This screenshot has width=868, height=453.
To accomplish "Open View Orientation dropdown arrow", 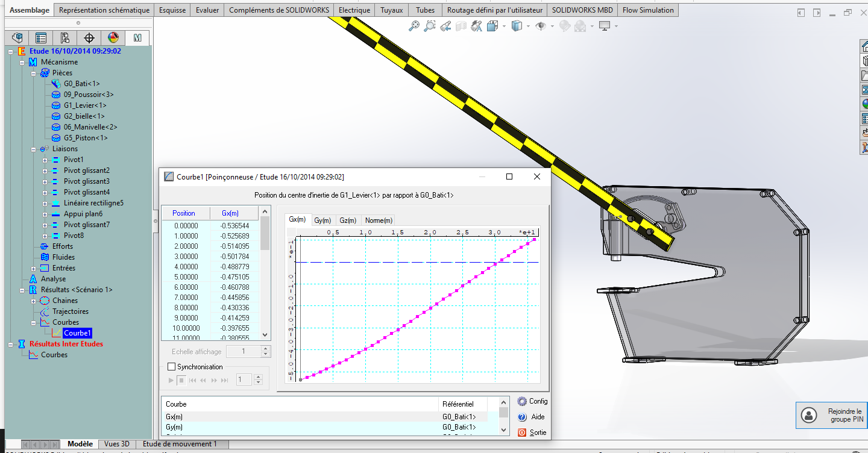I will pos(503,26).
